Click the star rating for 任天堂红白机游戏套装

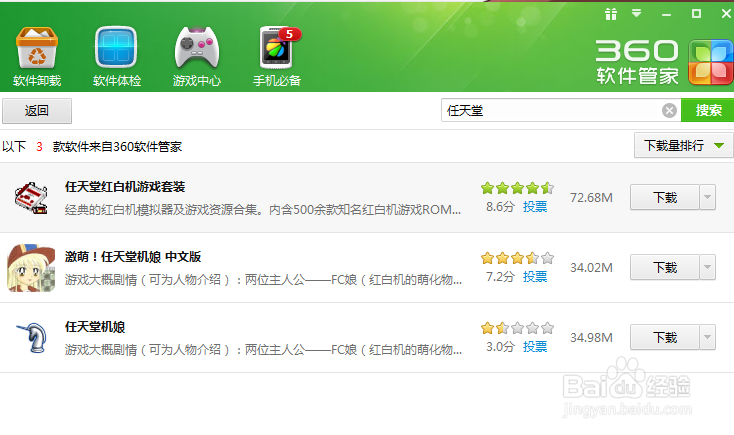(517, 188)
